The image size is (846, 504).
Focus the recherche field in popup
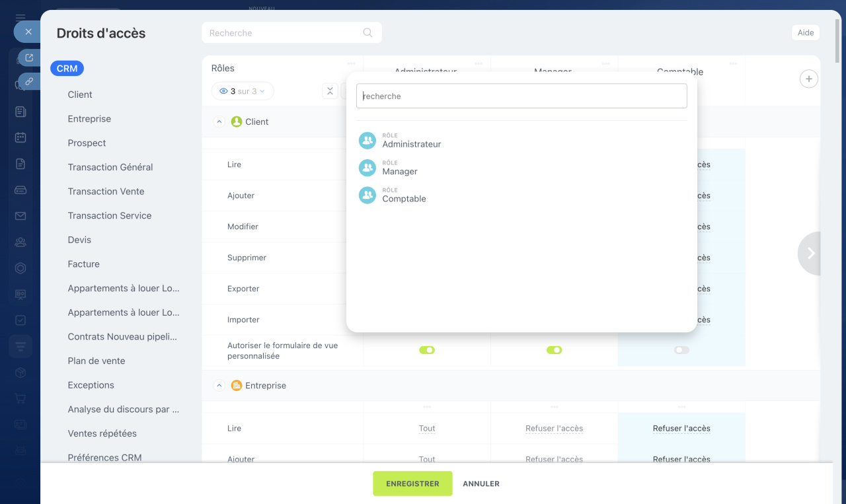pos(521,96)
